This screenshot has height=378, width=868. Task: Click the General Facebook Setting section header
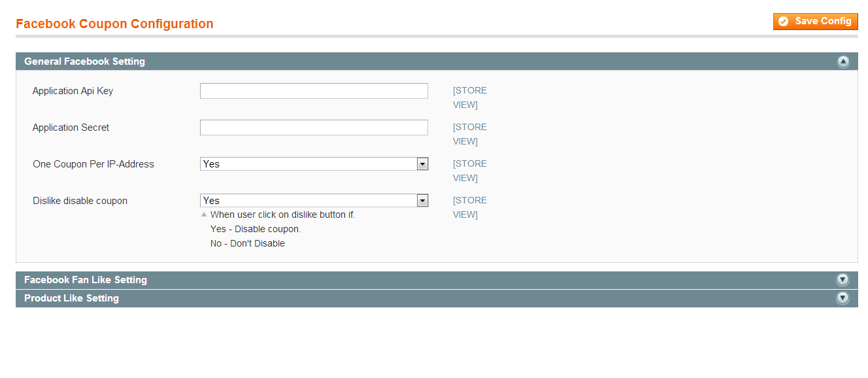(x=437, y=61)
